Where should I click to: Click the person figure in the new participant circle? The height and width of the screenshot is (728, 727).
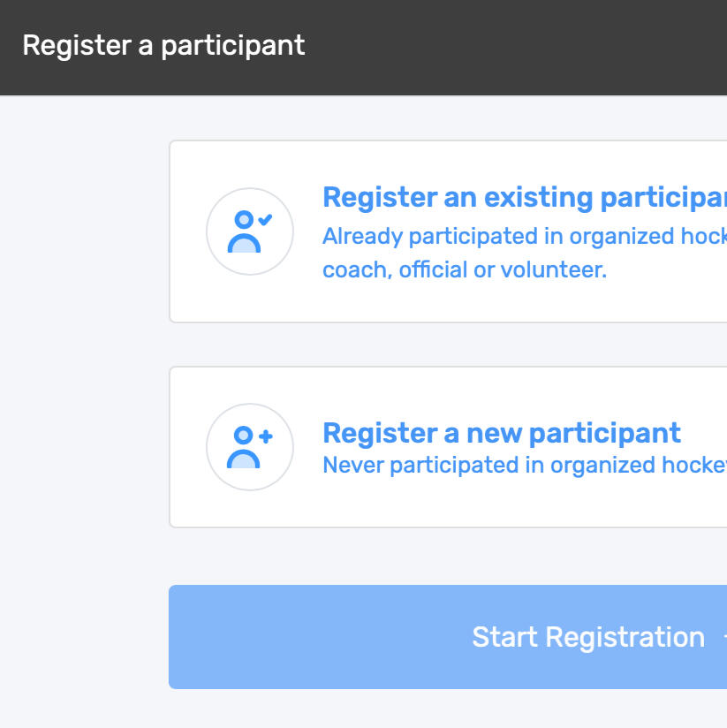point(243,451)
